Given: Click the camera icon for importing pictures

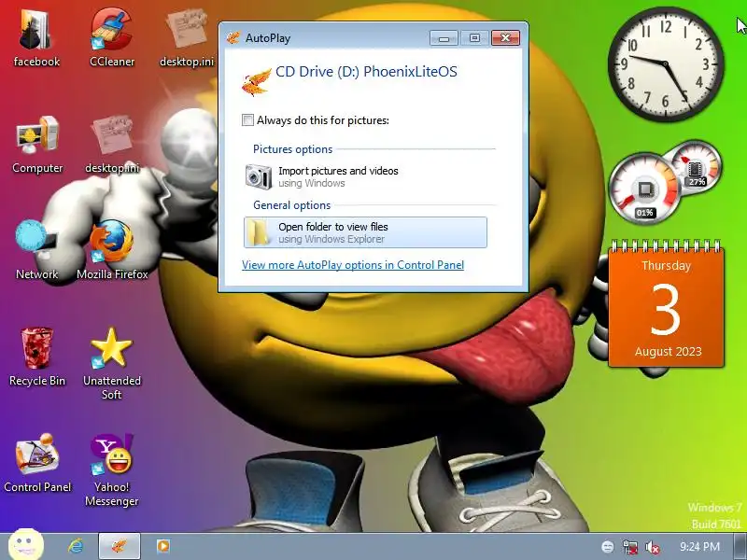Looking at the screenshot, I should click(259, 176).
